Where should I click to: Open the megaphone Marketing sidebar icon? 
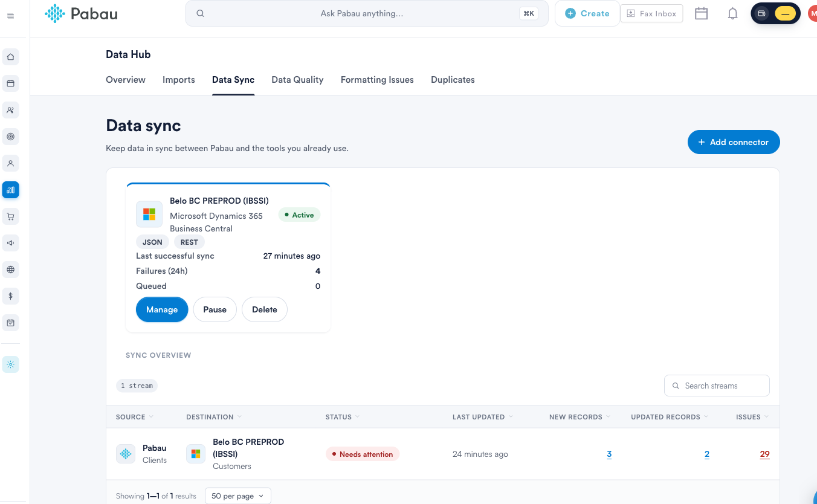pyautogui.click(x=10, y=243)
